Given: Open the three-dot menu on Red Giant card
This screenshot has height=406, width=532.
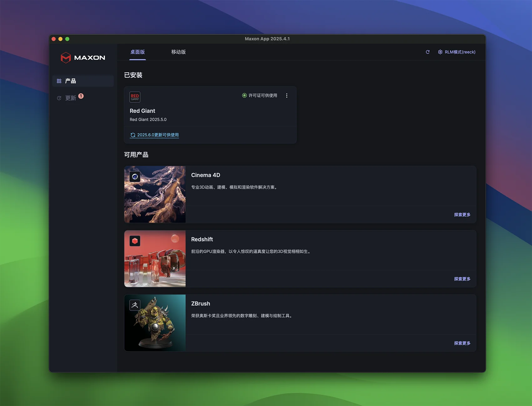Looking at the screenshot, I should click(x=287, y=96).
